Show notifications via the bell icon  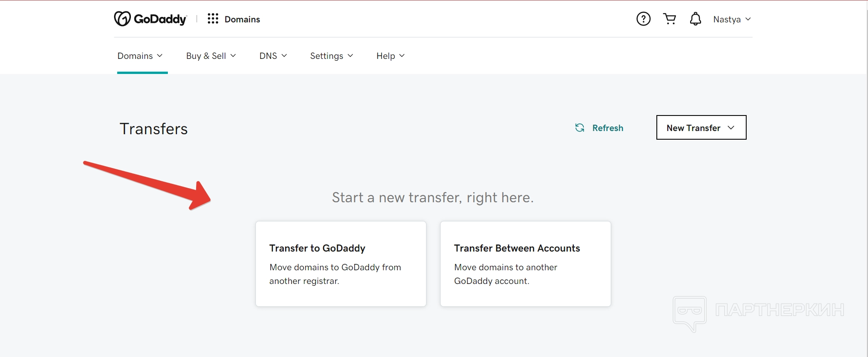tap(695, 19)
